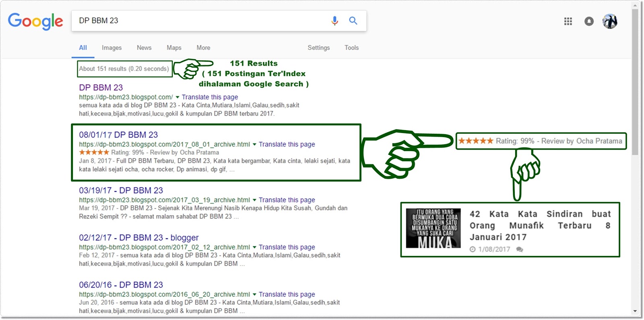Click the scrollbar down arrow
644x320 pixels.
635,311
